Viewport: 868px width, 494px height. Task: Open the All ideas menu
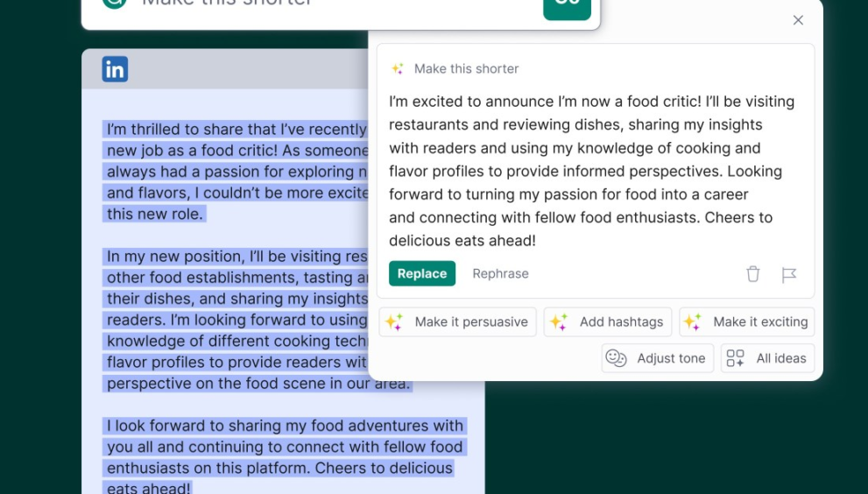[768, 358]
